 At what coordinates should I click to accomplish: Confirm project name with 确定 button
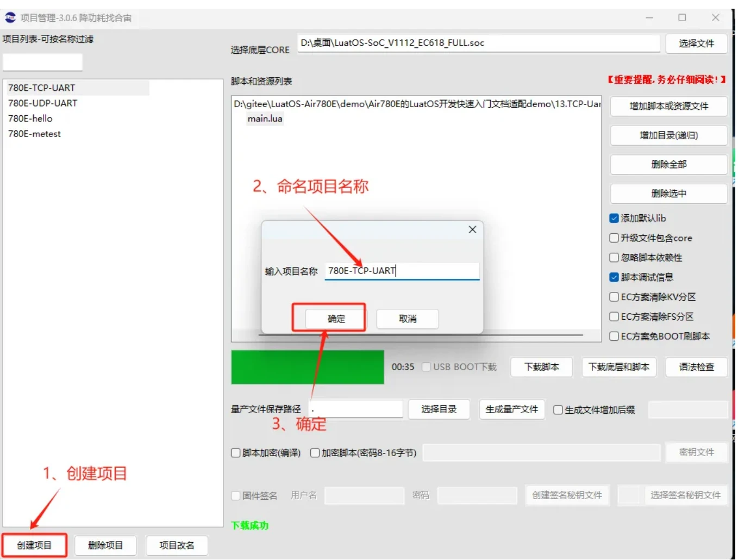click(x=336, y=319)
